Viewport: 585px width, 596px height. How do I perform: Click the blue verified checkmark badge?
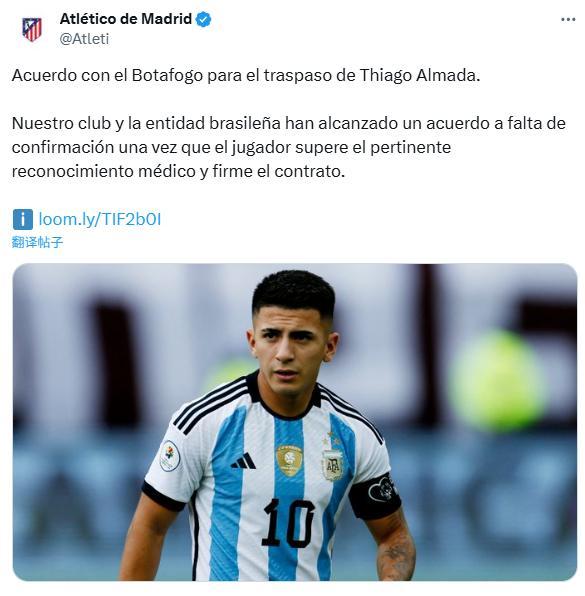coord(204,19)
